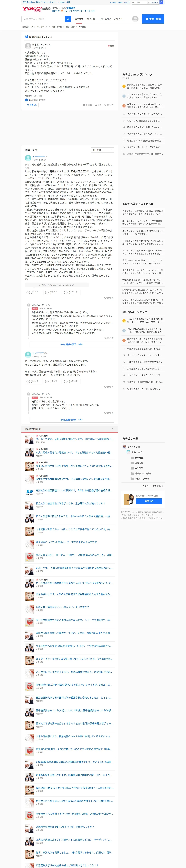Open the 新しい順 sort dropdown
The width and height of the screenshot is (186, 868).
point(103,150)
